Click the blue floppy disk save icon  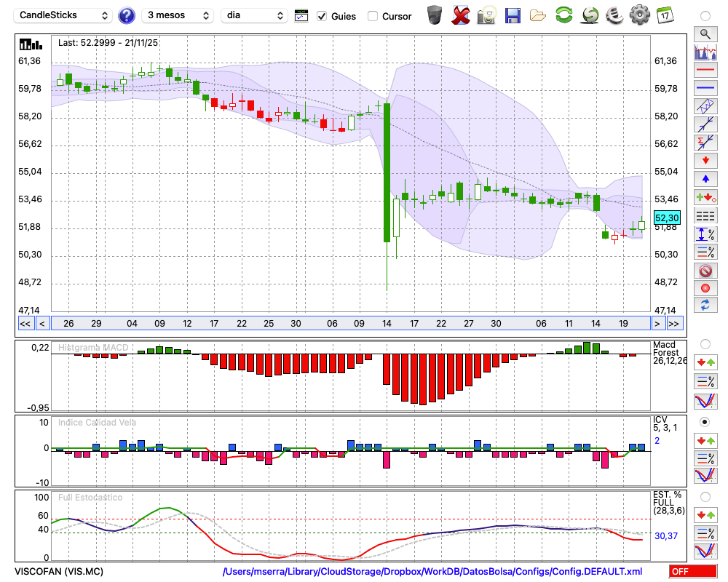click(513, 15)
